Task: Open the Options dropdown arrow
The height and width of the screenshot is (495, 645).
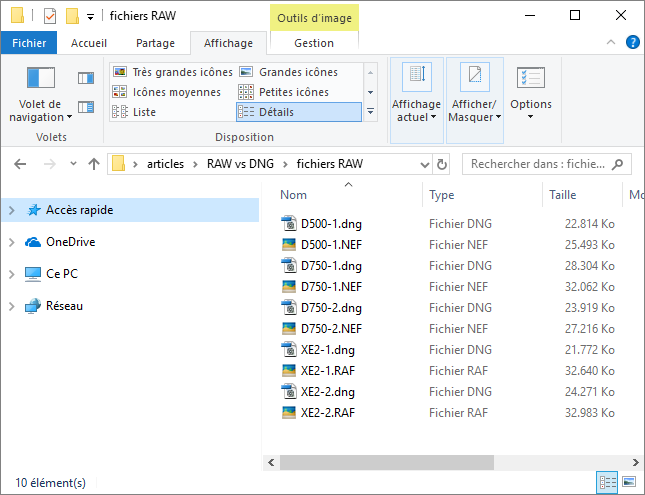Action: (531, 117)
